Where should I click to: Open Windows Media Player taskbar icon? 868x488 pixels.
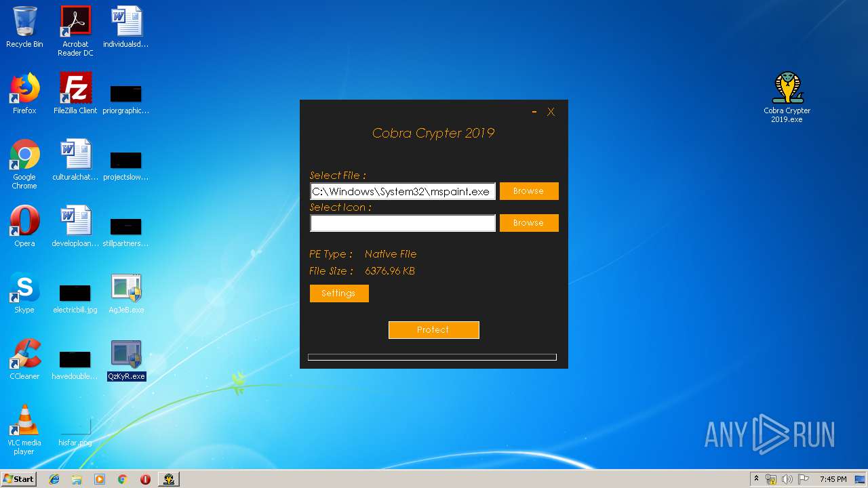(100, 479)
